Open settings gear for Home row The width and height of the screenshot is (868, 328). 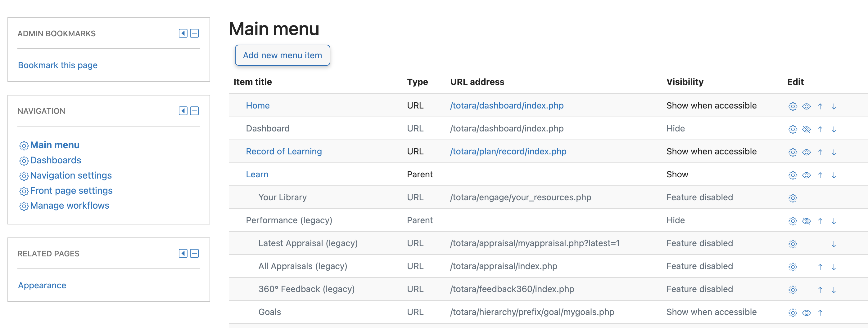[x=793, y=106]
